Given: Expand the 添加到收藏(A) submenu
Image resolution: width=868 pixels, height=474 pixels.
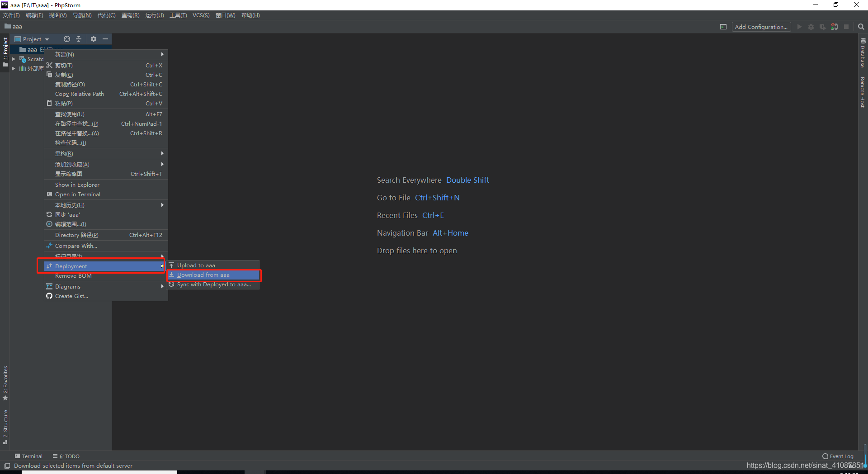Looking at the screenshot, I should click(106, 165).
